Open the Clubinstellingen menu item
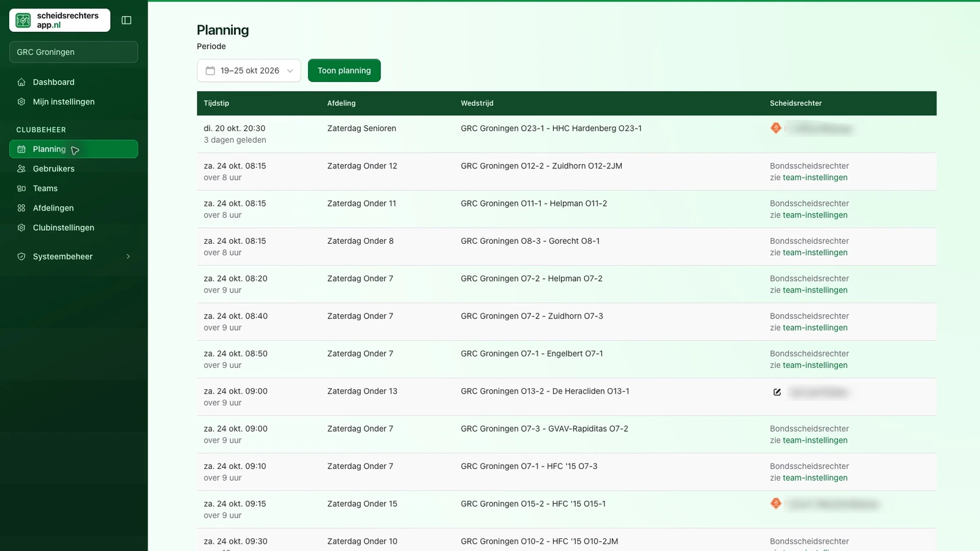 click(73, 228)
